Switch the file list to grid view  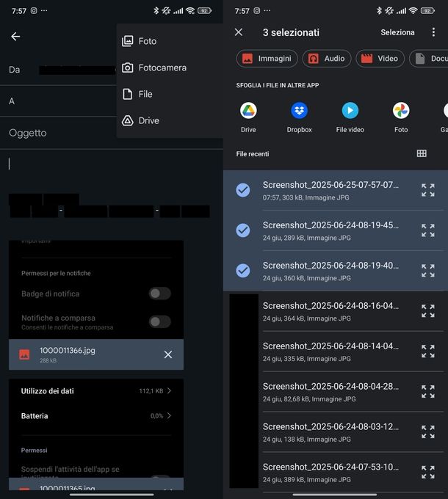422,153
